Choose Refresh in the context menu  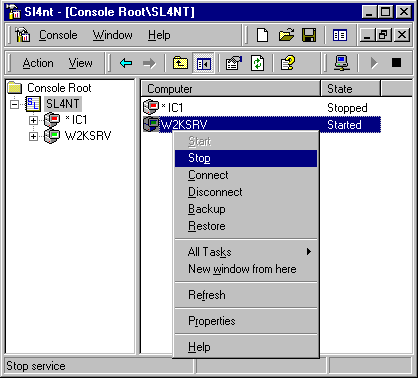click(246, 295)
